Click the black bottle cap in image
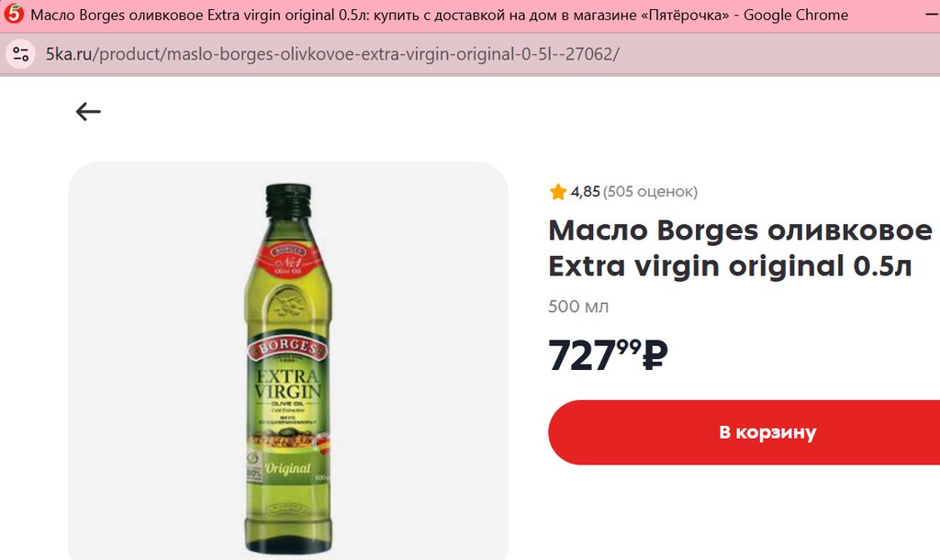 288,200
